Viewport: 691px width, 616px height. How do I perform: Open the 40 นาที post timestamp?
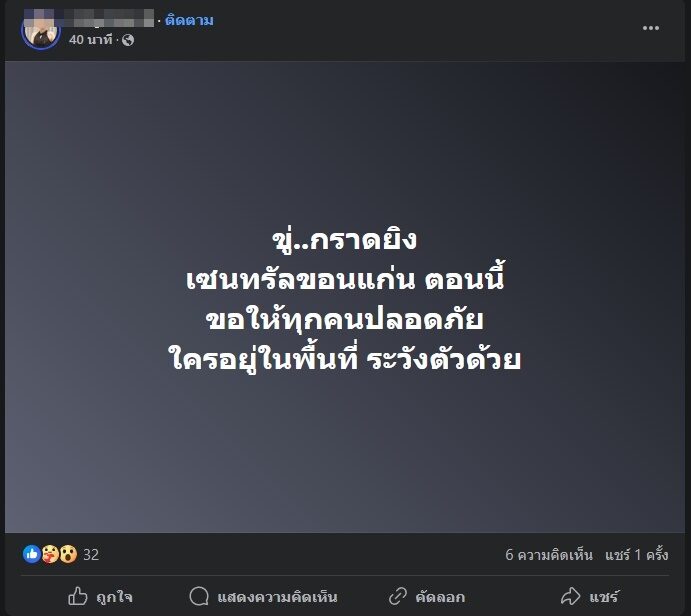[x=91, y=40]
